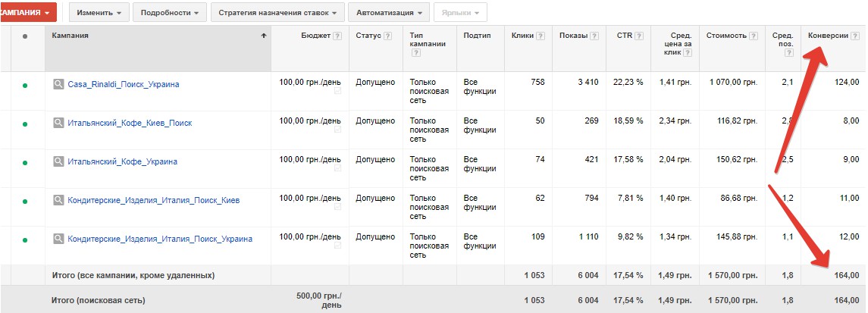868x313 pixels.
Task: Click search-network icon beside Casa_Rinaldi_Поиск_Украина
Action: 59,84
